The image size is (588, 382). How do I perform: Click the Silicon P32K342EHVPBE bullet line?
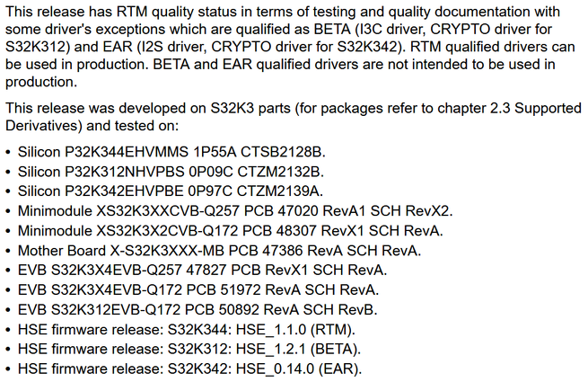171,191
